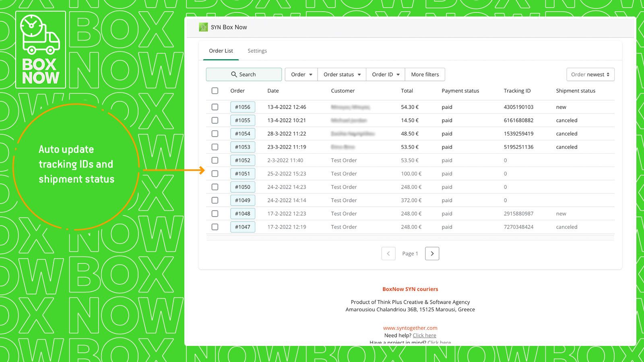
Task: Open order #1050
Action: 243,187
